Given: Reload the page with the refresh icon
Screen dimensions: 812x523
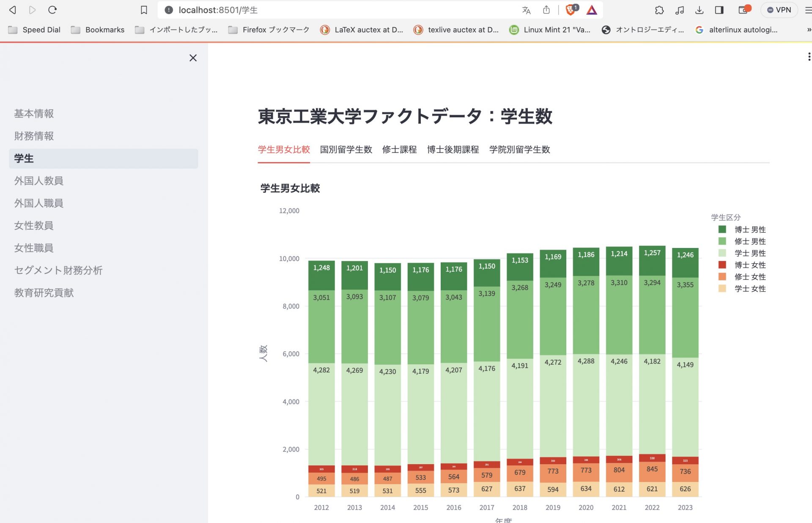Looking at the screenshot, I should (52, 10).
